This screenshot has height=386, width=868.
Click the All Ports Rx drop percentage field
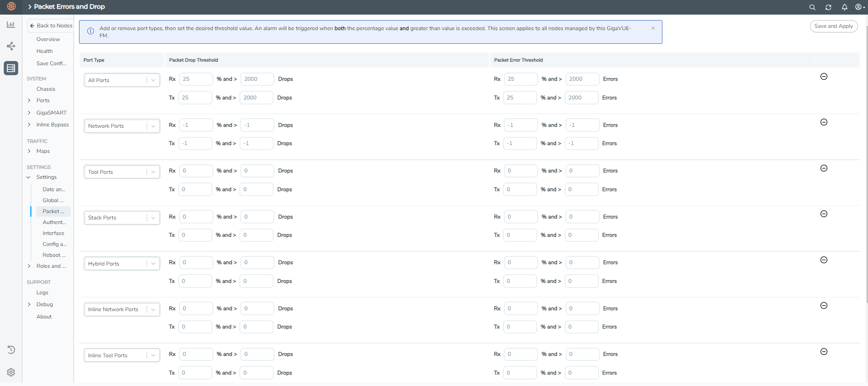tap(196, 79)
